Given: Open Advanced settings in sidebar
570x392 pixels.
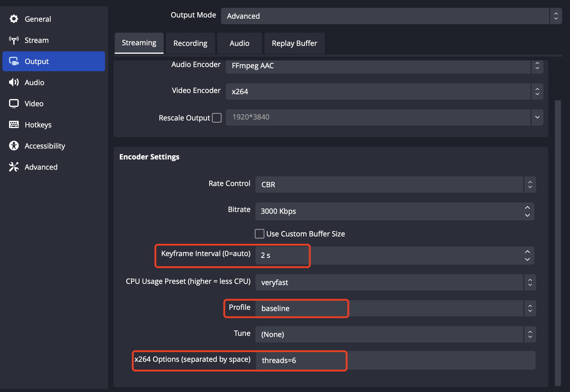Looking at the screenshot, I should click(54, 167).
